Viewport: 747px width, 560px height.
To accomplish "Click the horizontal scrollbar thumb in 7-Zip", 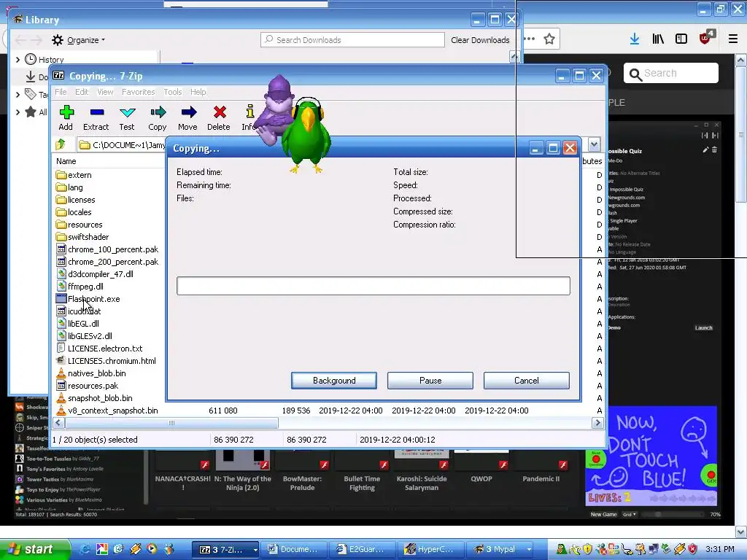I will point(171,422).
